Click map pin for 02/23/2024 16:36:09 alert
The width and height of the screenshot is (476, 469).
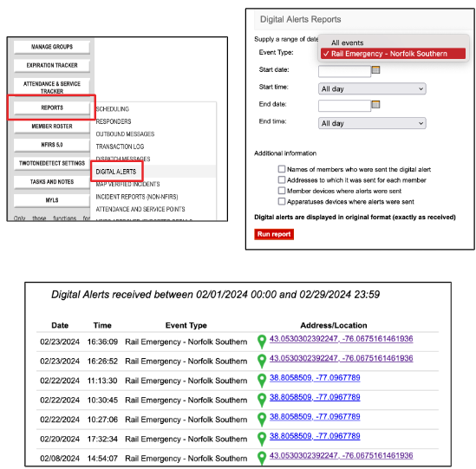pos(262,342)
